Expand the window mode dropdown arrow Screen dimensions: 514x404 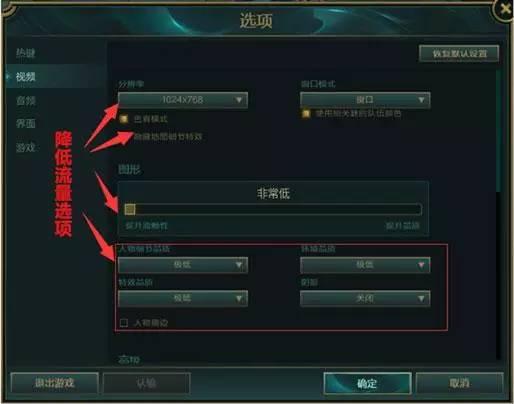click(421, 100)
